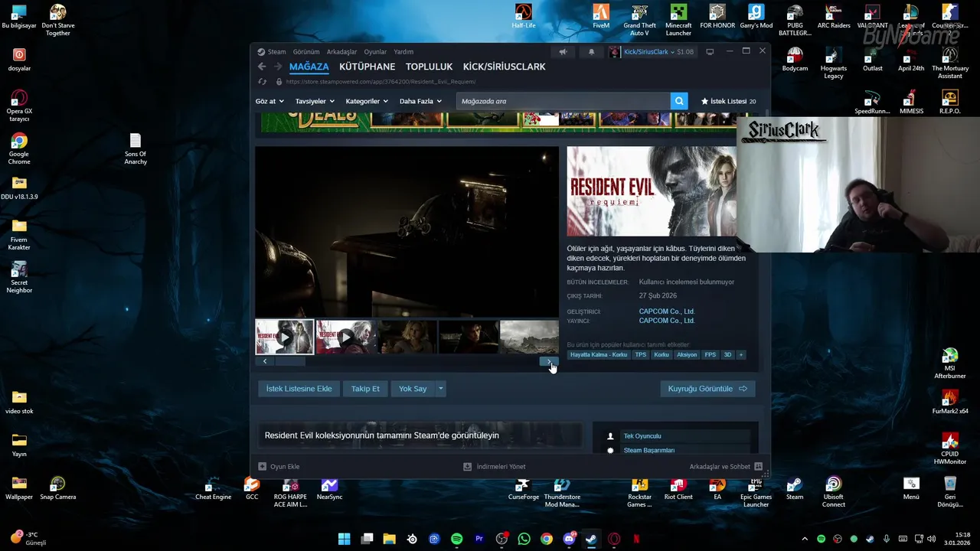Play the first trailer thumbnail
This screenshot has width=980, height=551.
[x=284, y=337]
